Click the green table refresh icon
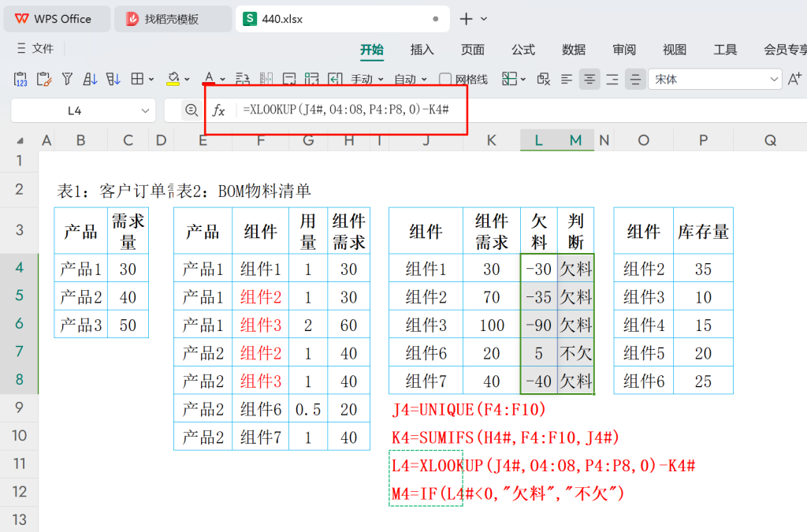The height and width of the screenshot is (532, 807). 312,80
